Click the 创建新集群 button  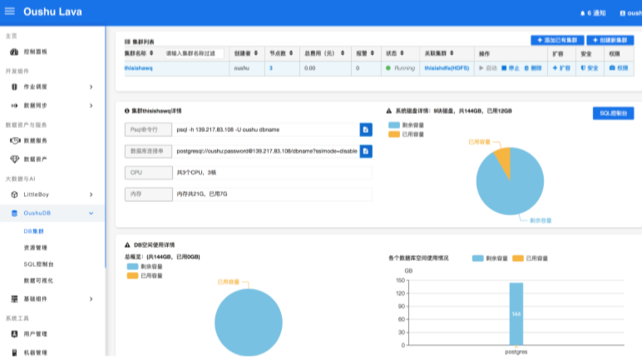(610, 40)
